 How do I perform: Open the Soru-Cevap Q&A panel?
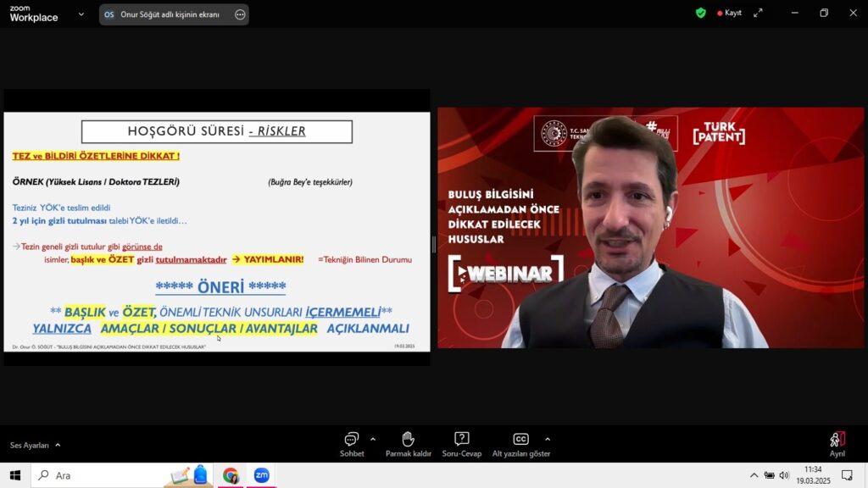(462, 445)
